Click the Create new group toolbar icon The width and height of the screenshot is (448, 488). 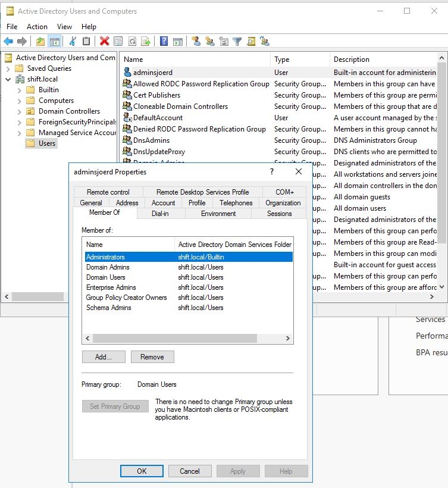210,41
